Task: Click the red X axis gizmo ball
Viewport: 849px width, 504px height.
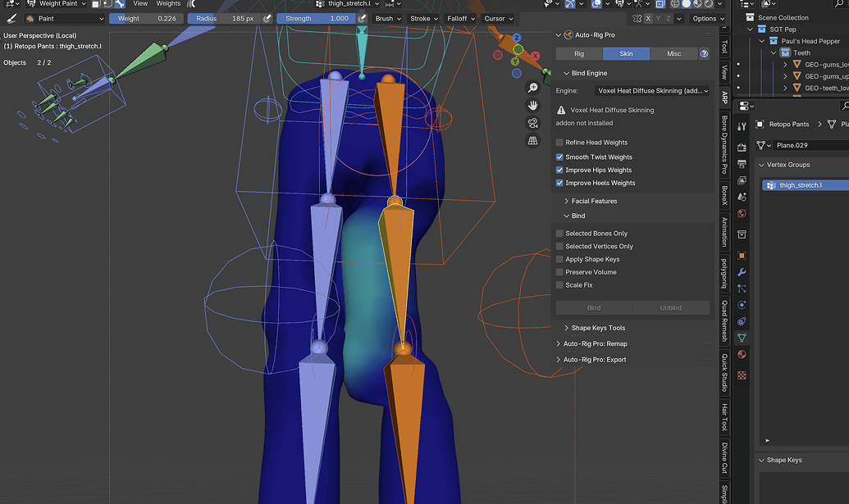Action: pyautogui.click(x=535, y=56)
